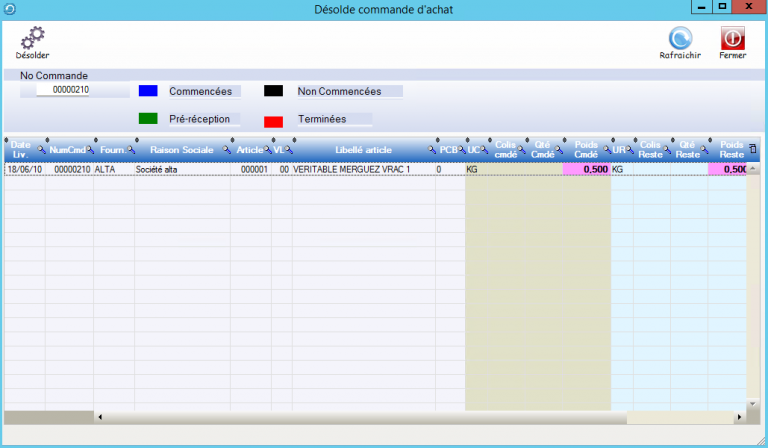Click search icon on Raison Sociale column
Image resolution: width=768 pixels, height=448 pixels.
point(226,150)
